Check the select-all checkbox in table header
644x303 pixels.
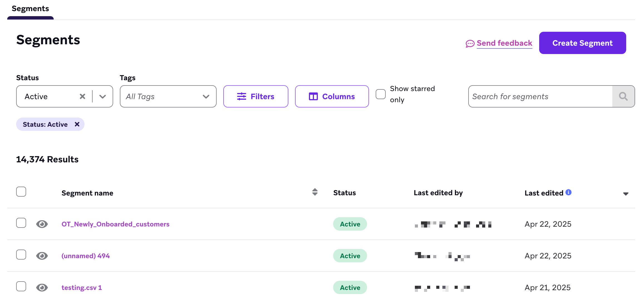click(21, 192)
